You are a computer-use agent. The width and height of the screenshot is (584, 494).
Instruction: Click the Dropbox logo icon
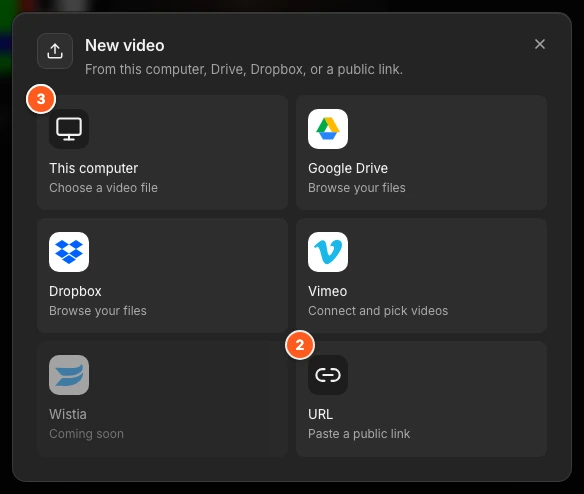tap(69, 252)
